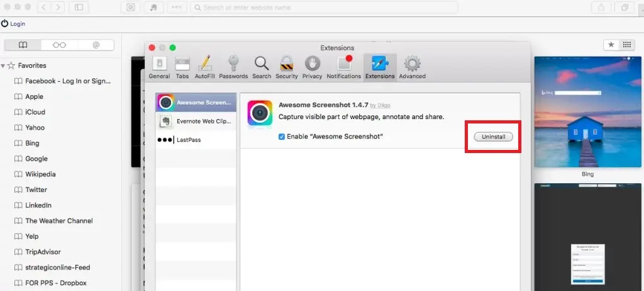Open the Tabs preferences pane
This screenshot has height=291, width=644.
pyautogui.click(x=182, y=68)
